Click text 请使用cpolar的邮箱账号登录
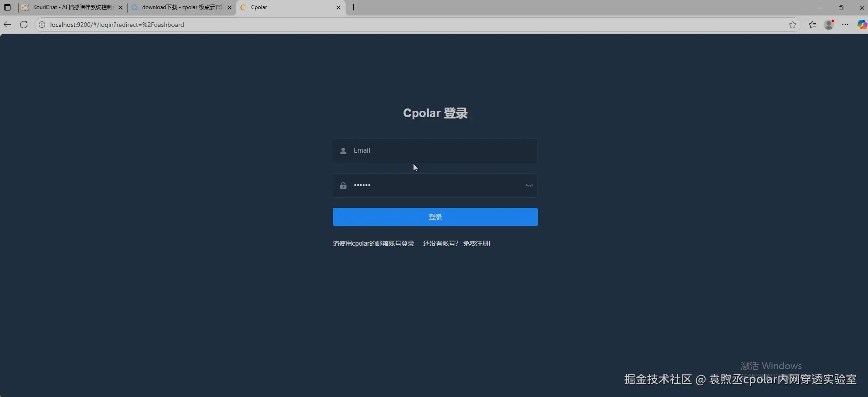The width and height of the screenshot is (868, 397). [373, 243]
